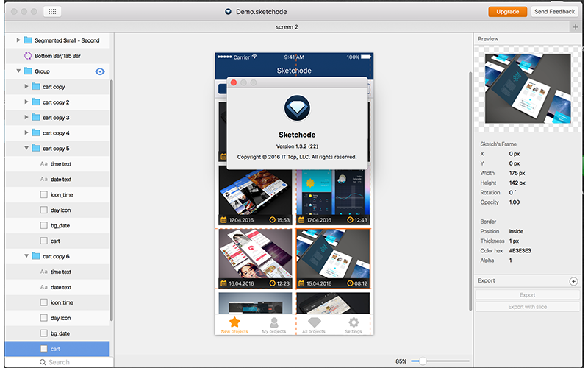Click Send Feedback button
588x368 pixels.
pyautogui.click(x=555, y=12)
